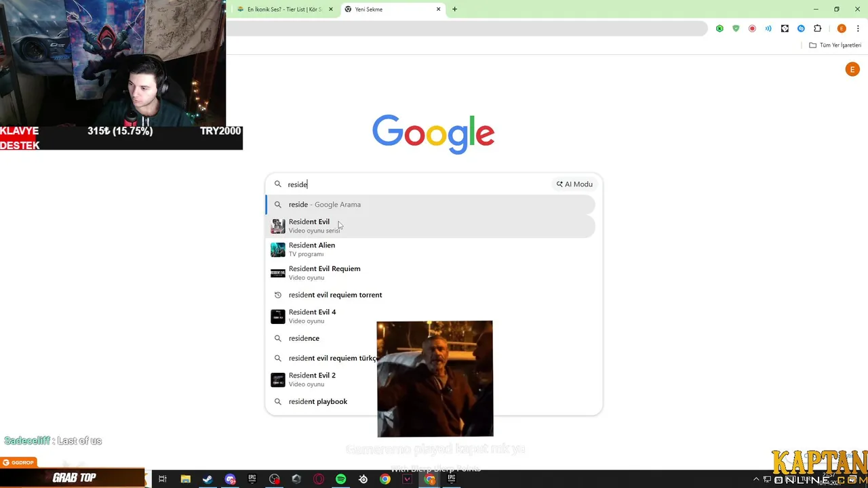868x488 pixels.
Task: Open the first Epic Games taskbar icon
Action: click(x=252, y=479)
